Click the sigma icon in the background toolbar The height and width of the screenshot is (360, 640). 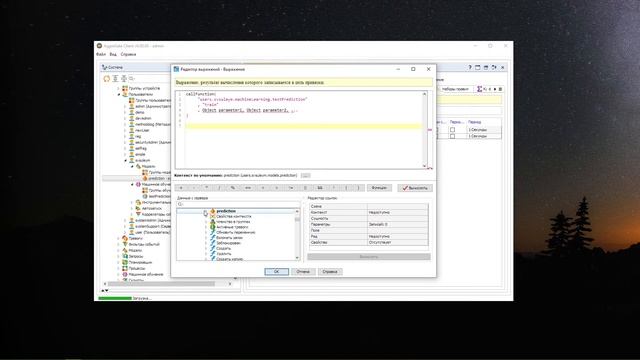coord(480,89)
